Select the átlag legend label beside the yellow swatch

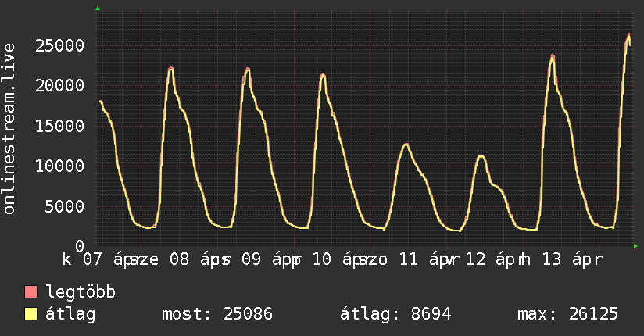tap(70, 314)
